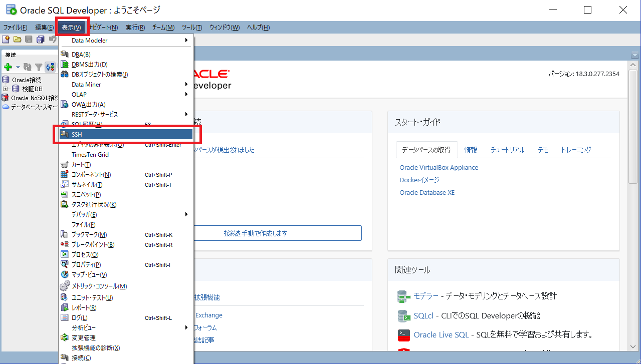Open the Oracle Live SQL link
Screen dimensions: 641x364
coord(441,335)
